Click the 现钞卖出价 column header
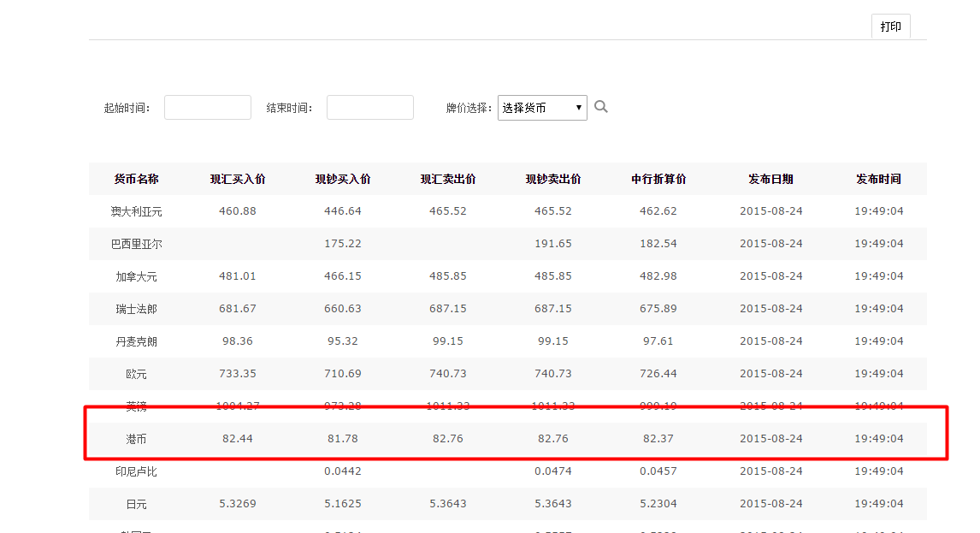 coord(553,179)
